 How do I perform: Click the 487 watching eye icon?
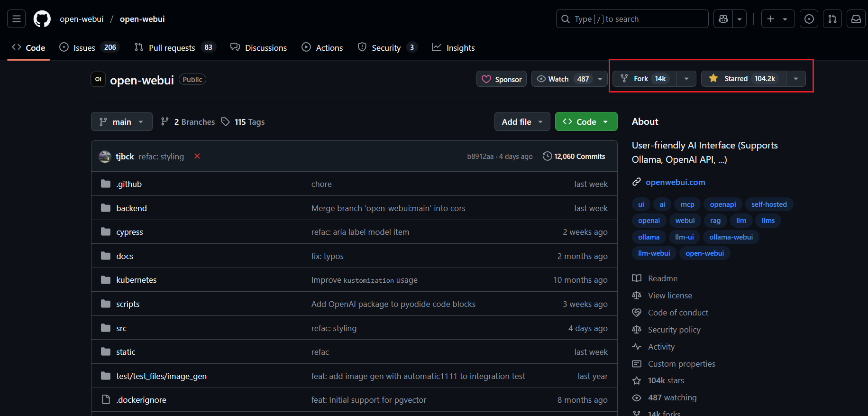(637, 398)
